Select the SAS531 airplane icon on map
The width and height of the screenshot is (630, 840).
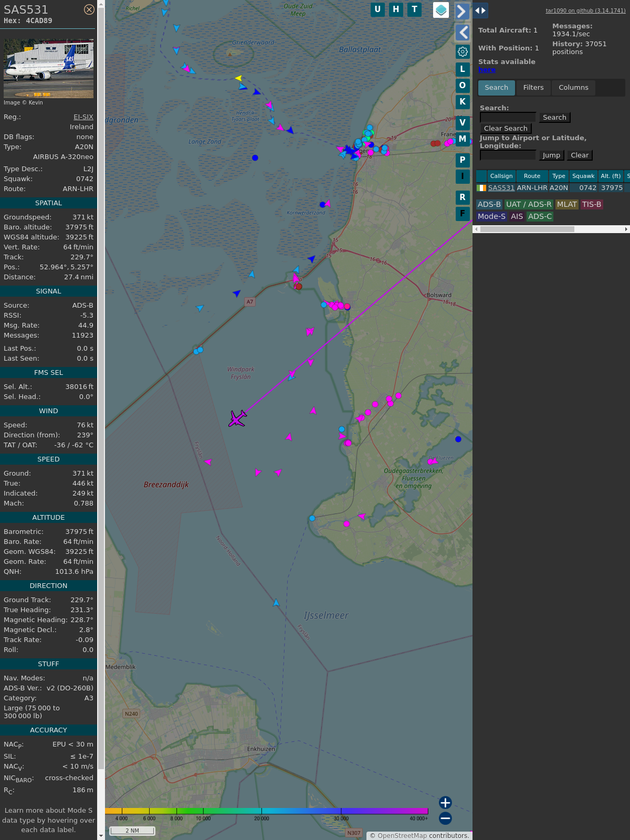237,418
